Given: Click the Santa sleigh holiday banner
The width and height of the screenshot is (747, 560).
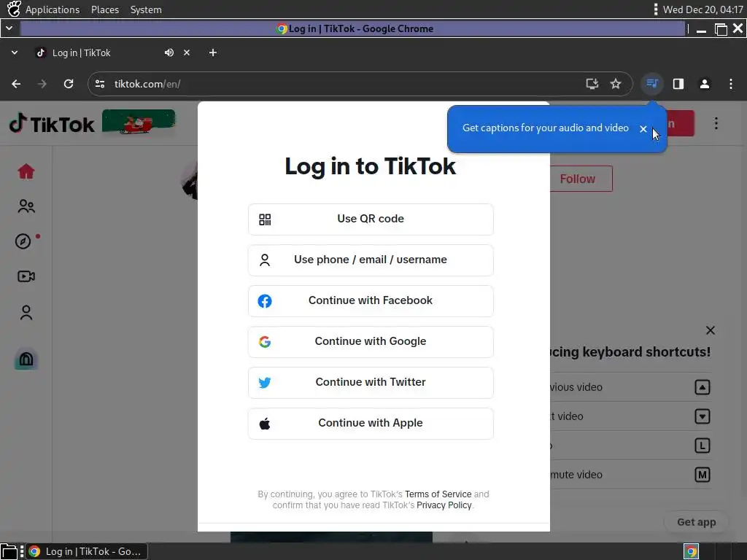Looking at the screenshot, I should pyautogui.click(x=139, y=122).
